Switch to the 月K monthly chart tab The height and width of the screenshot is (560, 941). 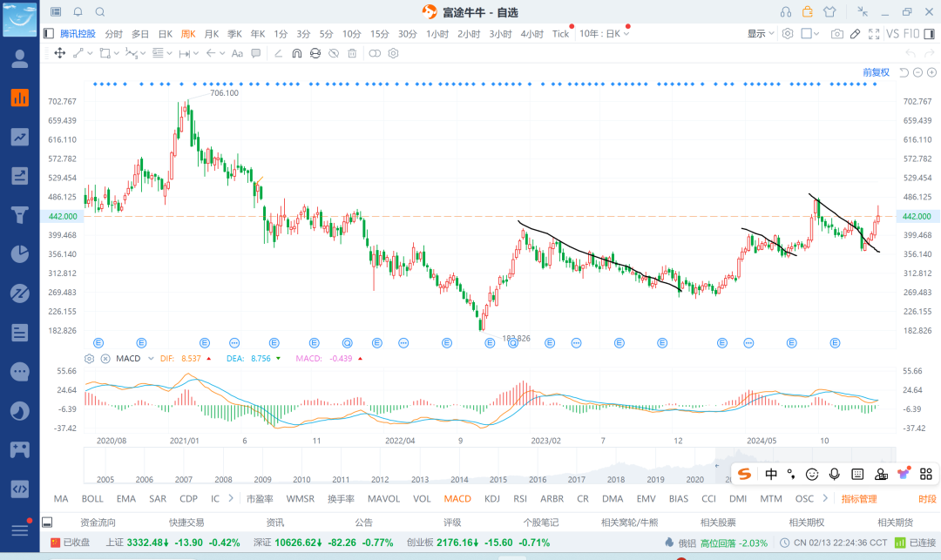[211, 34]
